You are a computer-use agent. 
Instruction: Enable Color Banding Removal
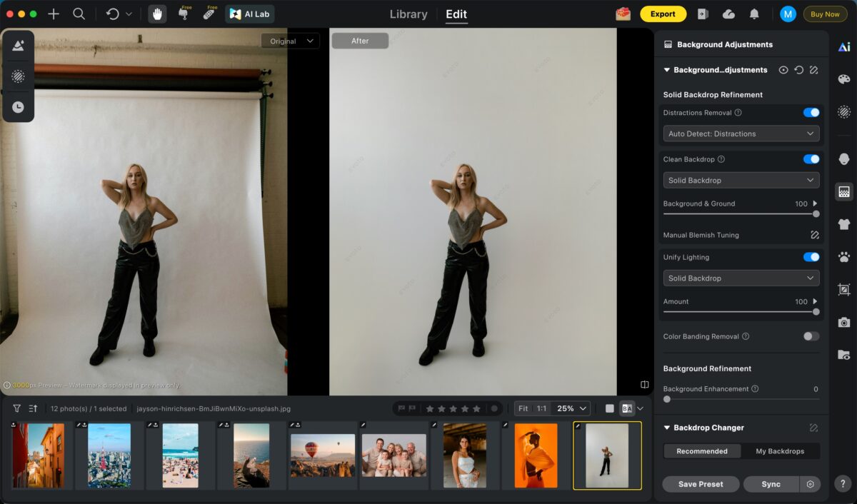click(x=811, y=336)
